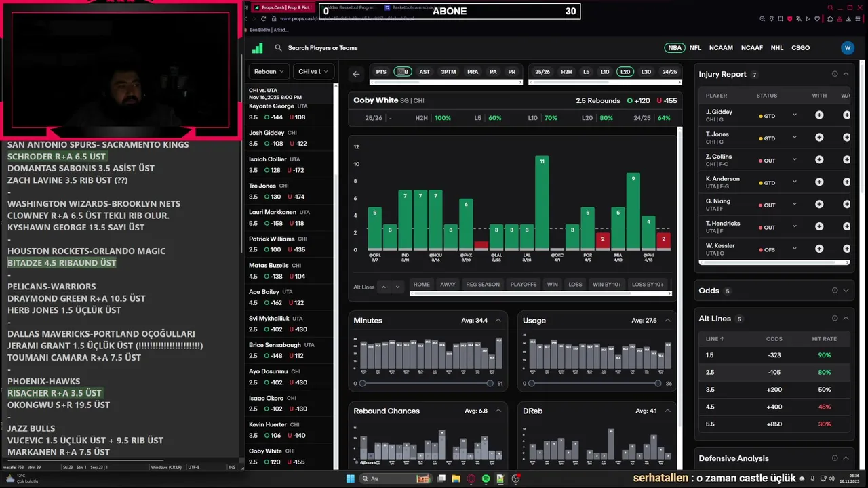Add G. Niang to the WITH filter
This screenshot has height=488, width=868.
click(819, 205)
